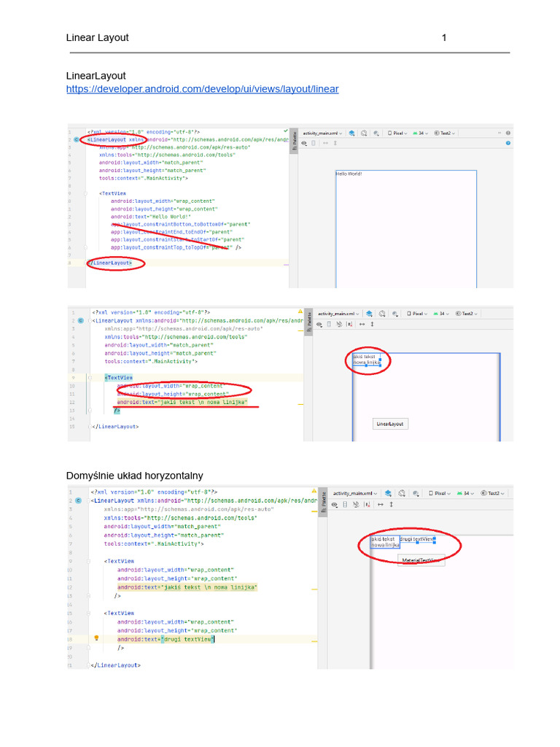Click infer constraints icon in third screenshot
This screenshot has width=560, height=747.
click(x=367, y=505)
